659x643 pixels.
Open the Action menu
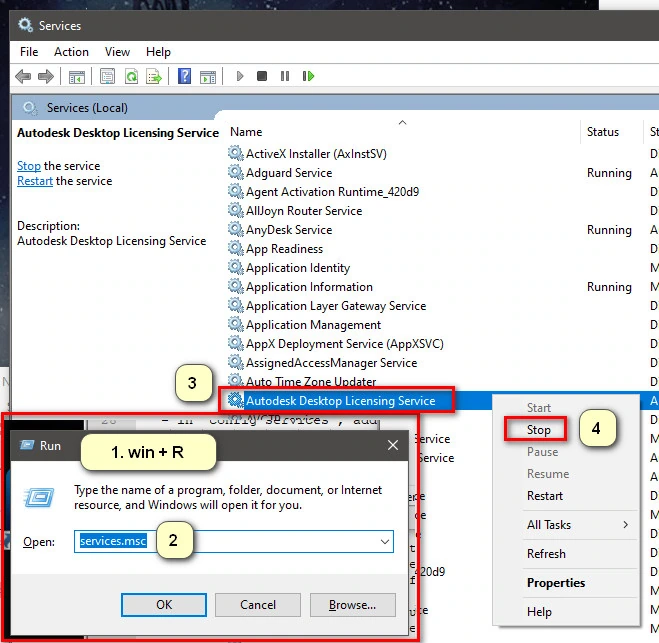tap(71, 52)
